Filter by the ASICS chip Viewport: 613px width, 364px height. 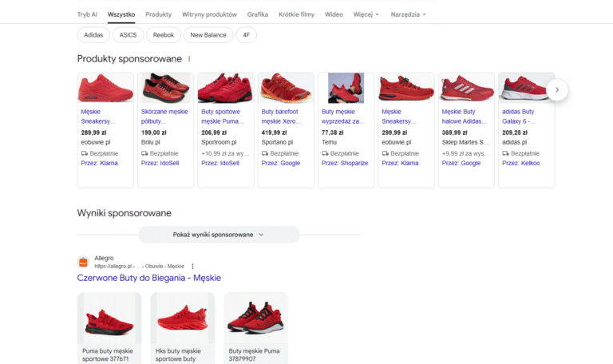pyautogui.click(x=128, y=35)
